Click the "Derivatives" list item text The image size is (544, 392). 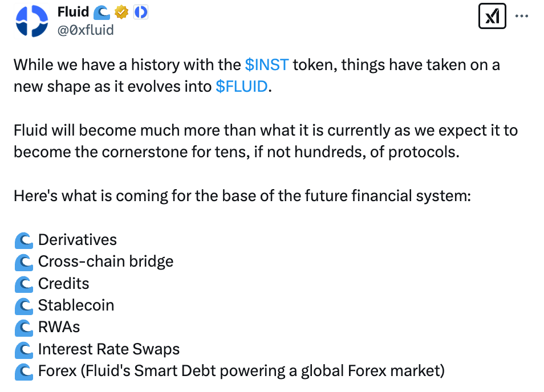click(x=78, y=240)
